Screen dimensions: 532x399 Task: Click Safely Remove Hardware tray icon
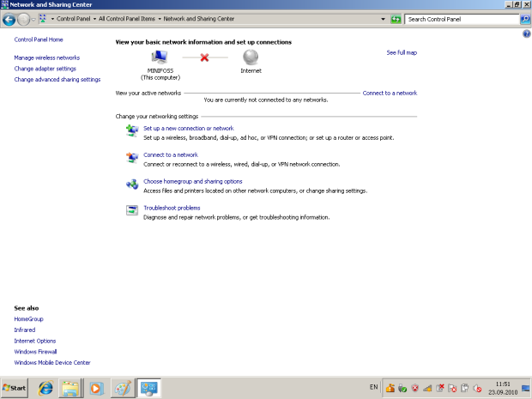[402, 388]
